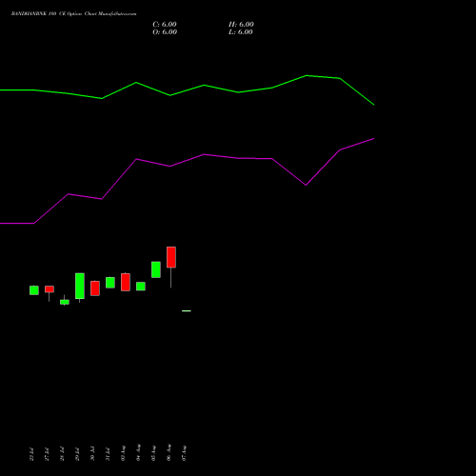The width and height of the screenshot is (476, 476).
Task: Click the 05 Aug date label
Action: click(x=153, y=452)
